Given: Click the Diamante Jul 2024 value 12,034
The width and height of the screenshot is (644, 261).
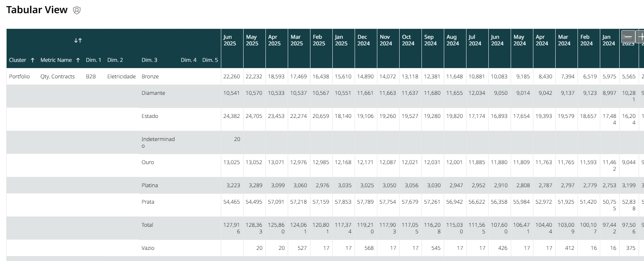Looking at the screenshot, I should [x=477, y=93].
